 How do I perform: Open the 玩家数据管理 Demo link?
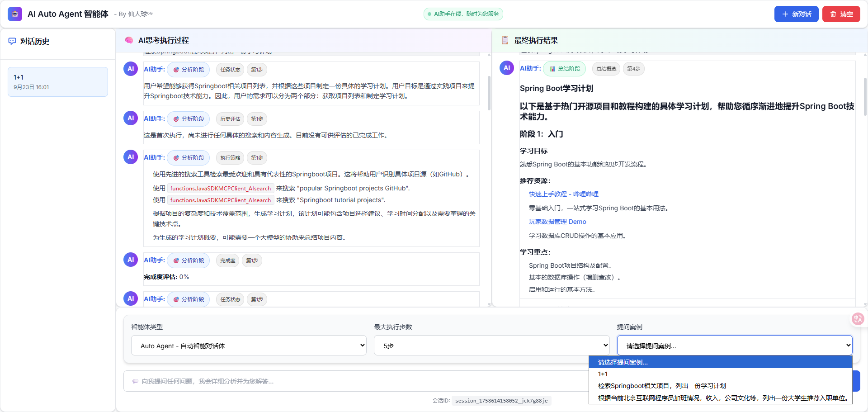click(557, 222)
